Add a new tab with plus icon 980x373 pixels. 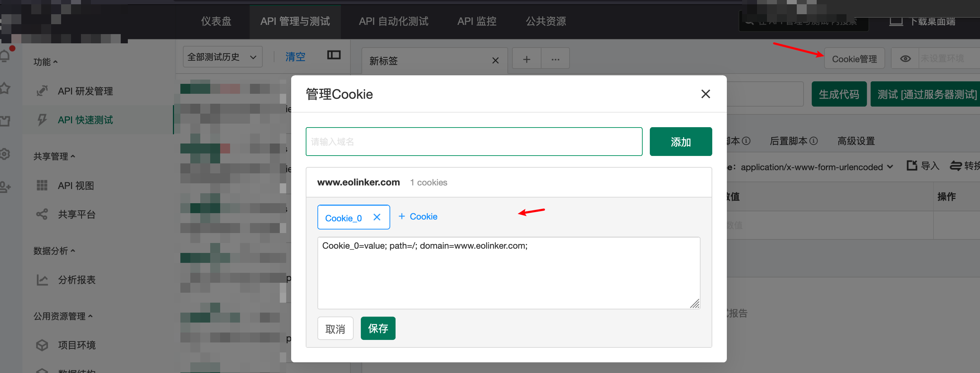(x=527, y=59)
